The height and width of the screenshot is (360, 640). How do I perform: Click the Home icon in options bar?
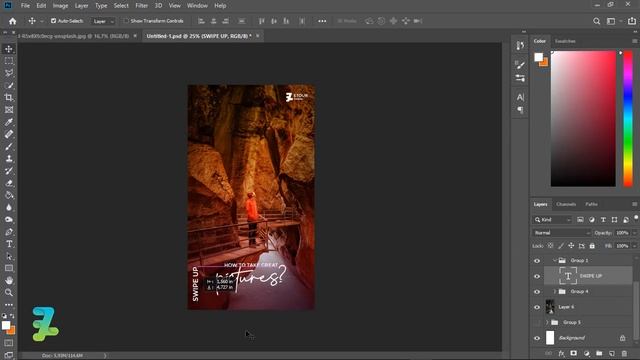[13, 21]
